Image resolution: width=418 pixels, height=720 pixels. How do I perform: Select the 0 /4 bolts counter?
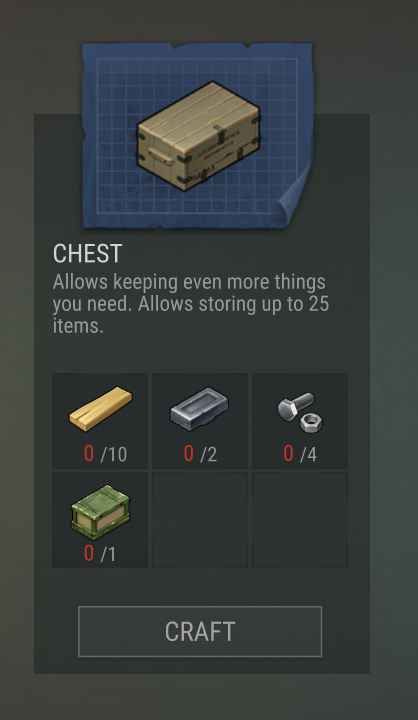[x=300, y=454]
